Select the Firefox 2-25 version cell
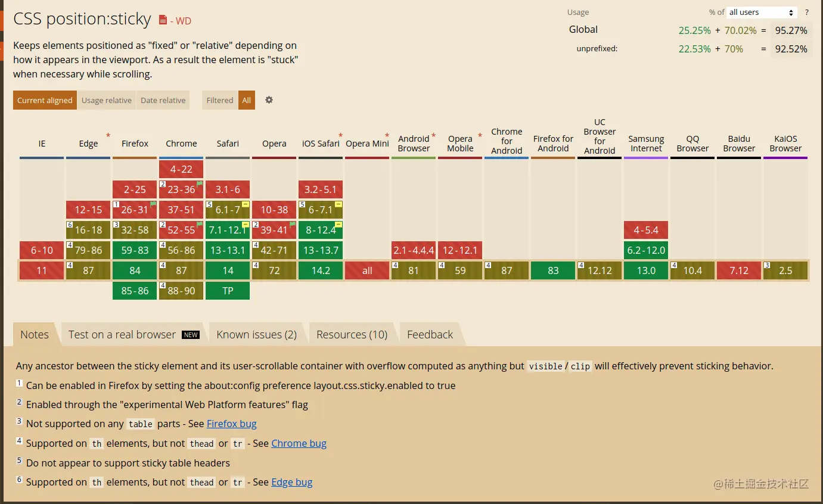The width and height of the screenshot is (823, 504). click(135, 189)
